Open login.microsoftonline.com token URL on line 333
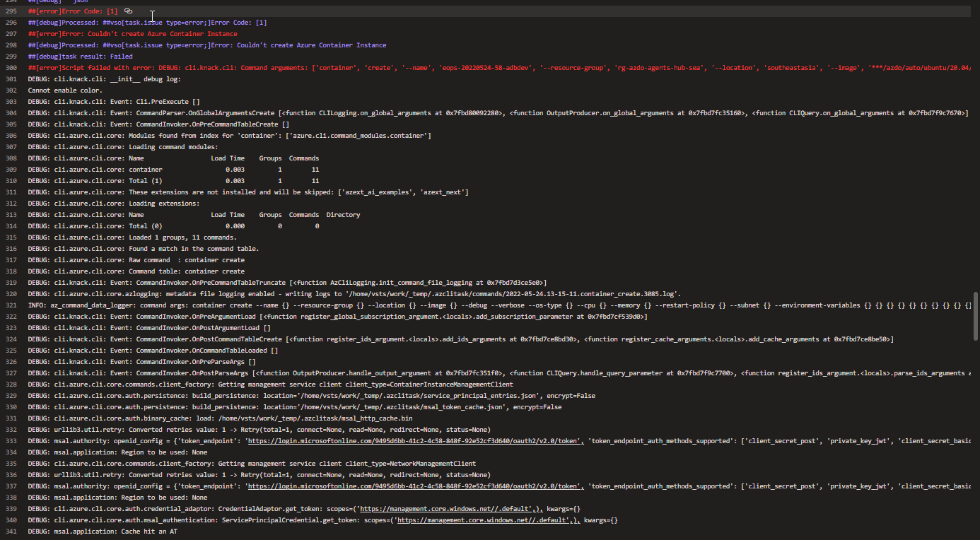 pyautogui.click(x=414, y=441)
